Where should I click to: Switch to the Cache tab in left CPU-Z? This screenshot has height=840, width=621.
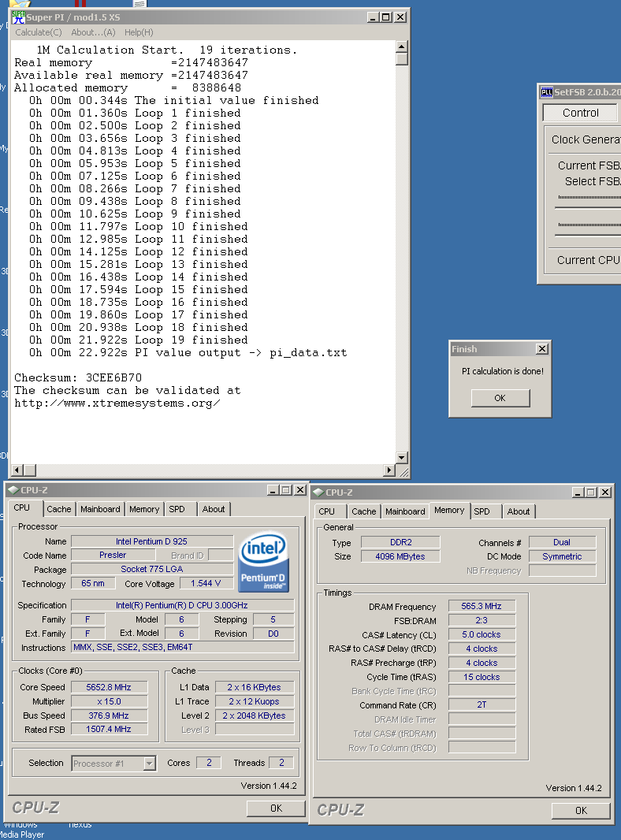[59, 509]
